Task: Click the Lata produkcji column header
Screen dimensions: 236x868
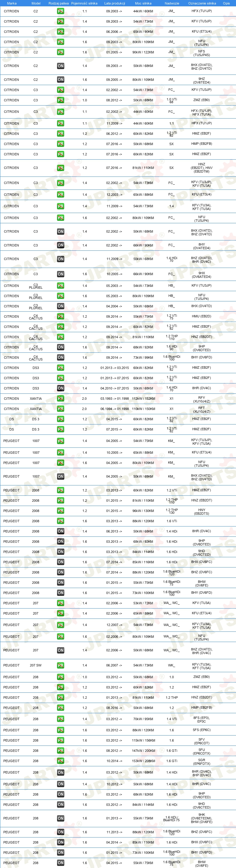Action: (x=115, y=3)
